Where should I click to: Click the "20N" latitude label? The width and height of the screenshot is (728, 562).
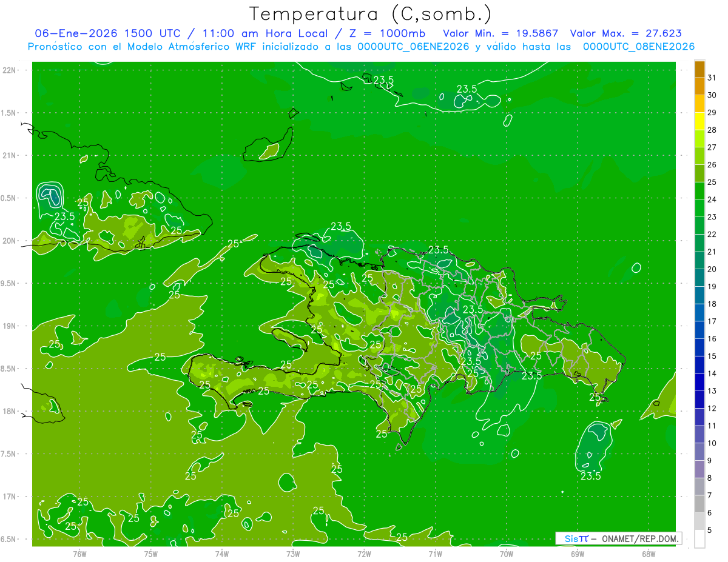click(10, 241)
